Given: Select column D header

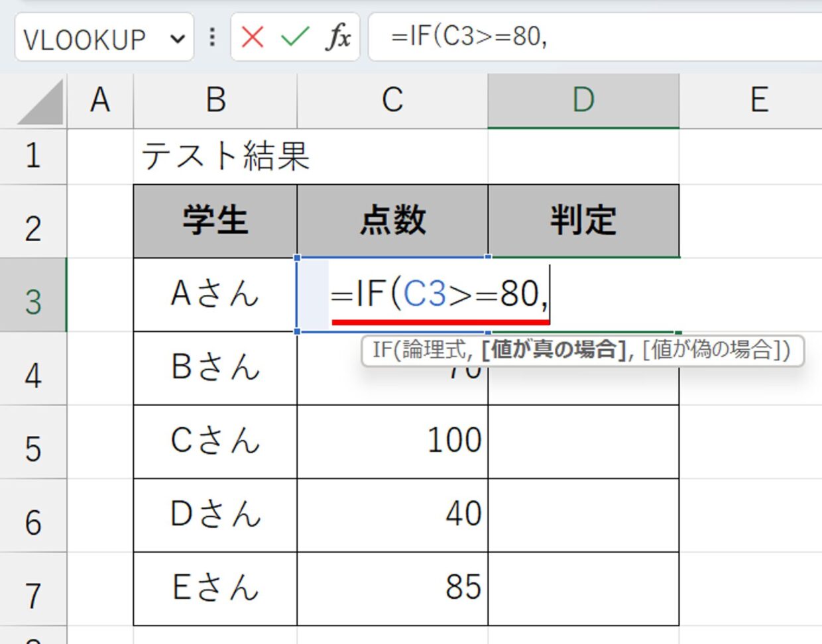Looking at the screenshot, I should (583, 101).
